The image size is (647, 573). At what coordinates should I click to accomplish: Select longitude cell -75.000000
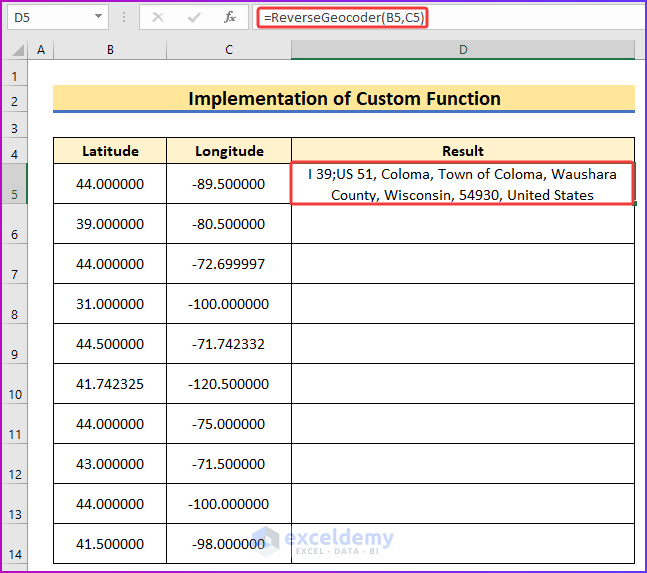229,424
